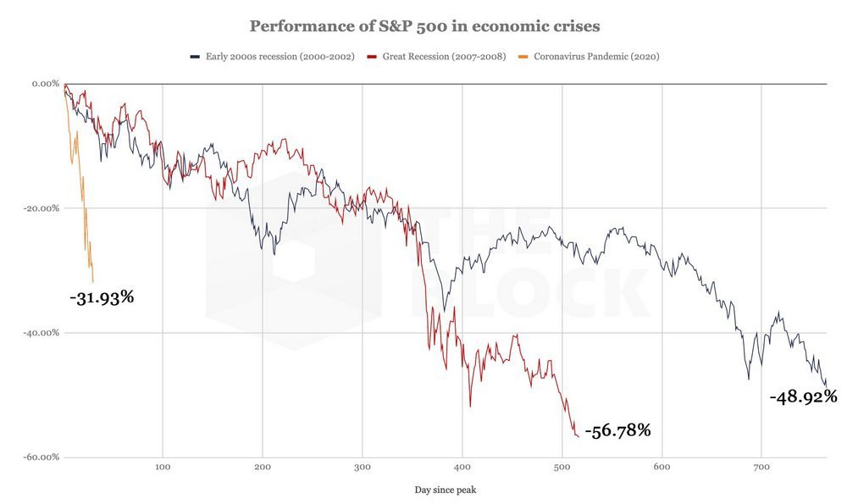Click the orange Coronavirus Pandemic legend swatch
Image resolution: width=847 pixels, height=504 pixels.
click(523, 57)
